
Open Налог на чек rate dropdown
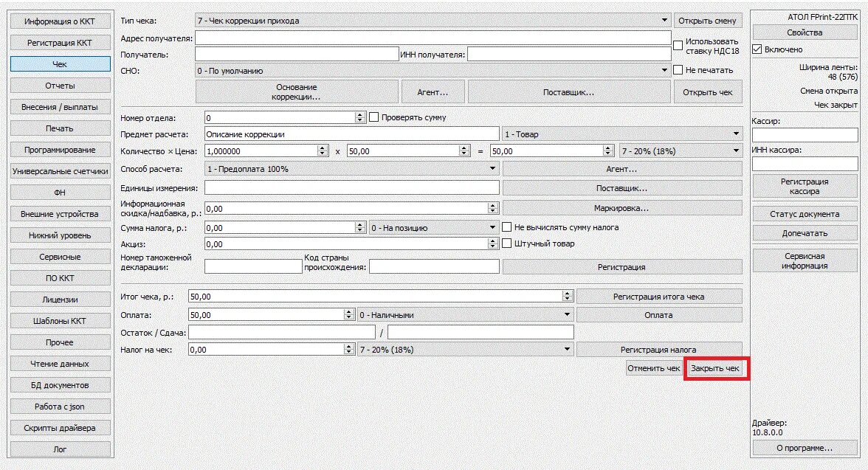click(x=466, y=350)
